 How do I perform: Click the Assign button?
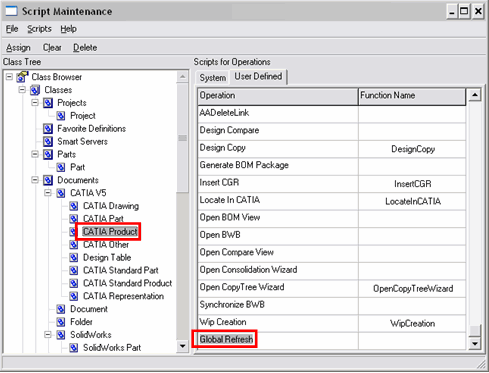tap(18, 48)
